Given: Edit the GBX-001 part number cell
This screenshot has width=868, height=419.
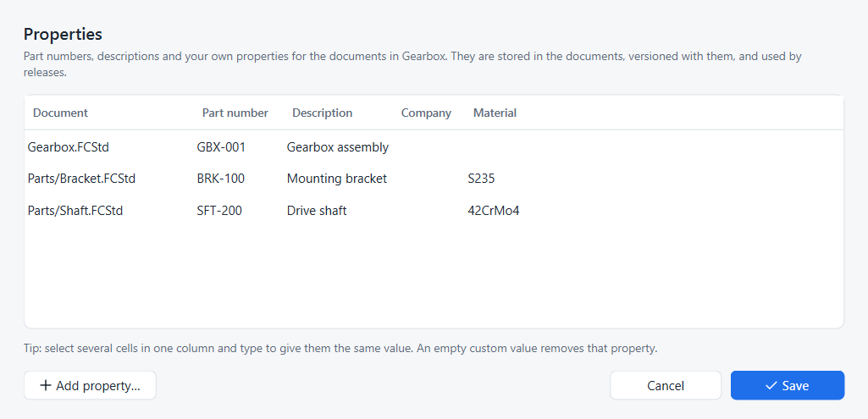Looking at the screenshot, I should (239, 147).
